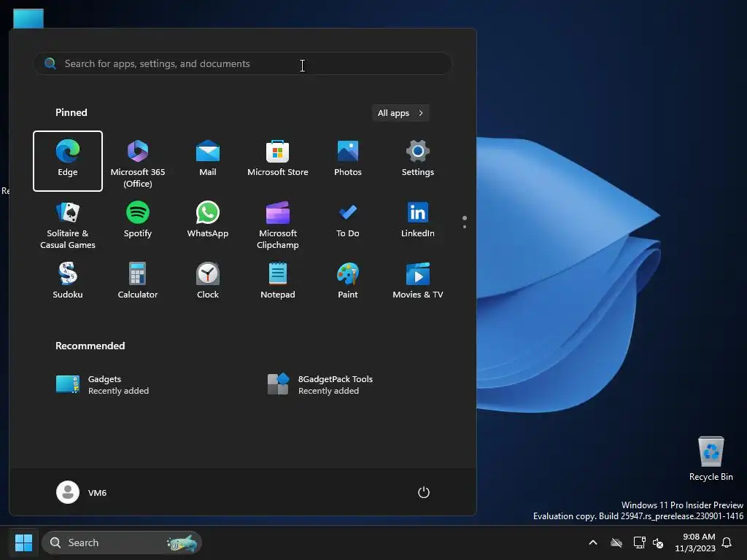Focus the Start menu search field
This screenshot has width=747, height=560.
[x=242, y=63]
